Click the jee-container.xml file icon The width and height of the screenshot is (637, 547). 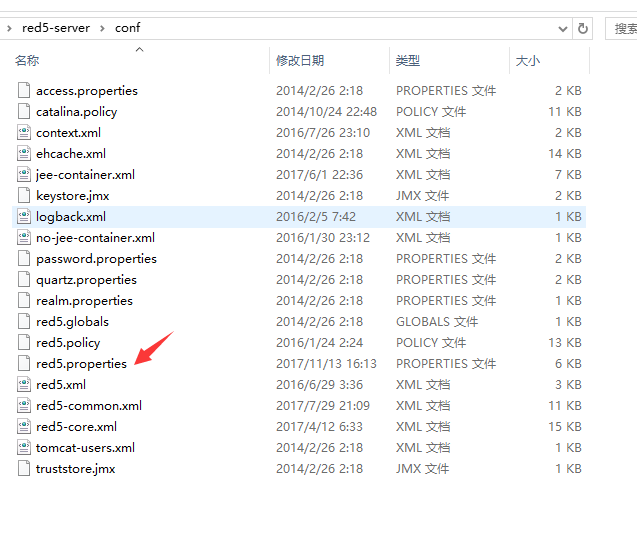tap(24, 174)
